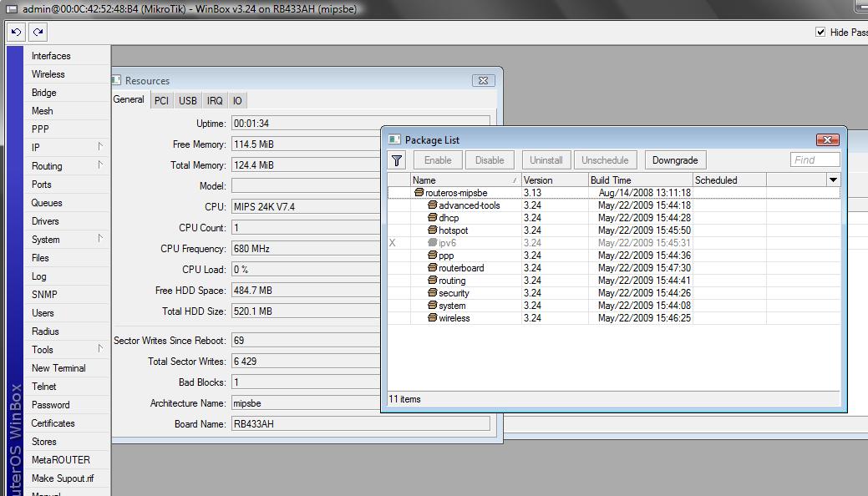Open the Interfaces menu

click(x=51, y=56)
